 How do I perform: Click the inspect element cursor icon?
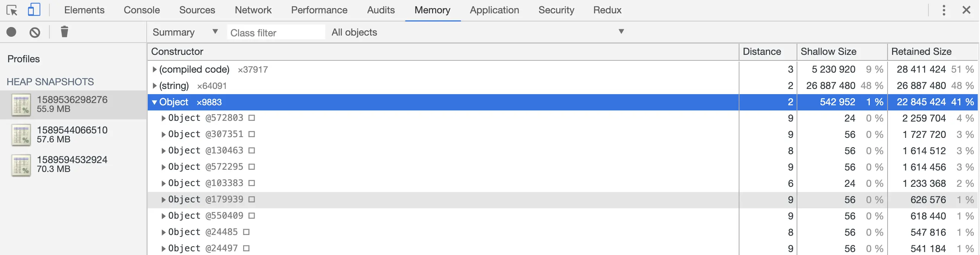tap(12, 10)
